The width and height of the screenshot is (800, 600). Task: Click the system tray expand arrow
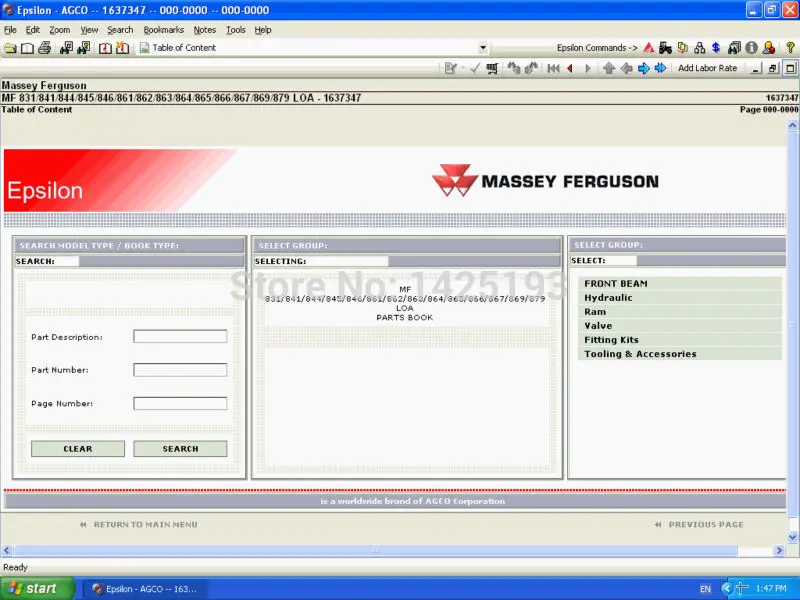726,589
